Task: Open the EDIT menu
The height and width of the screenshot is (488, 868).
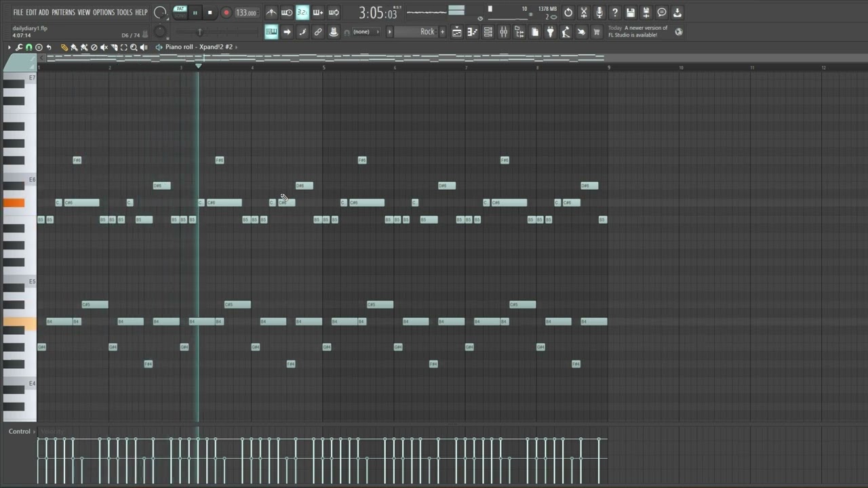Action: click(31, 12)
